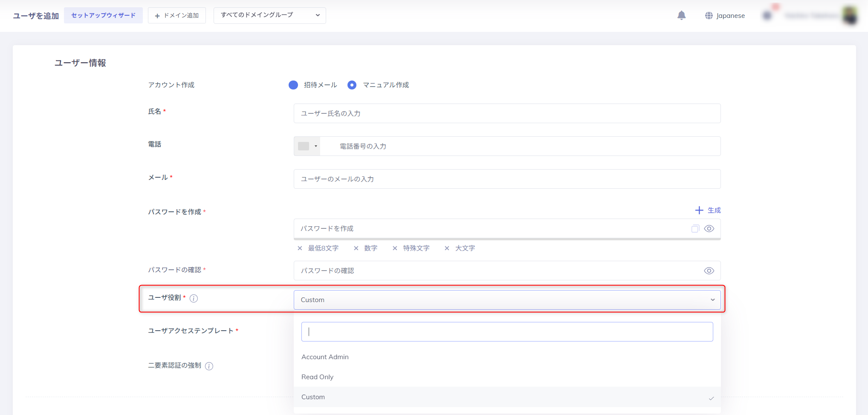Open the セットアップウィザード
Viewport: 868px width, 415px height.
pyautogui.click(x=103, y=15)
